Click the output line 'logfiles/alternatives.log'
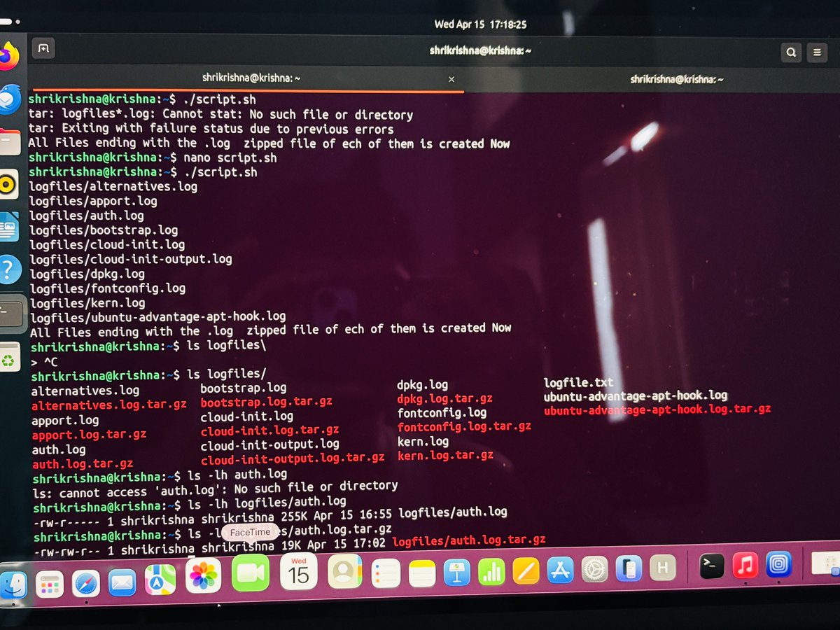The width and height of the screenshot is (840, 630). coord(113,187)
